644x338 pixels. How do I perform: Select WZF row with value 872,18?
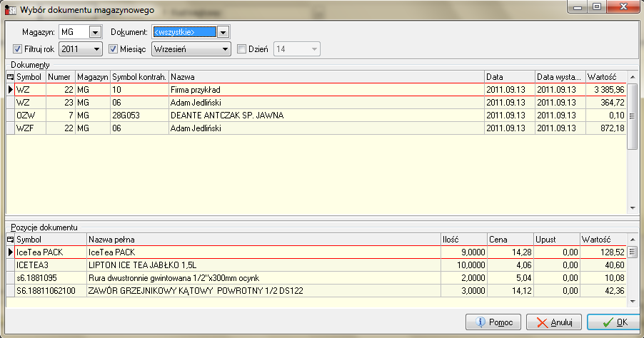click(x=321, y=128)
